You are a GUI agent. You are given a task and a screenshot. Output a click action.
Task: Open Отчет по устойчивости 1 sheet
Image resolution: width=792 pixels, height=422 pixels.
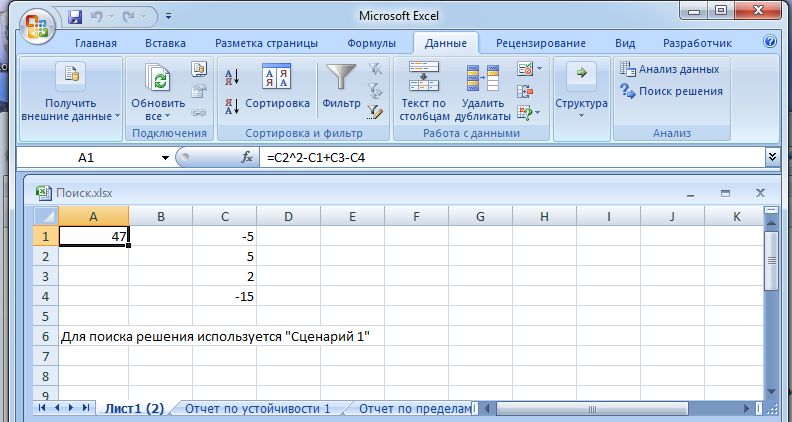pyautogui.click(x=258, y=408)
